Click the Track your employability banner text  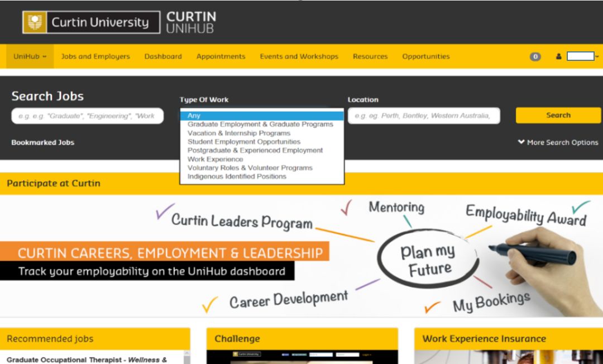(151, 271)
